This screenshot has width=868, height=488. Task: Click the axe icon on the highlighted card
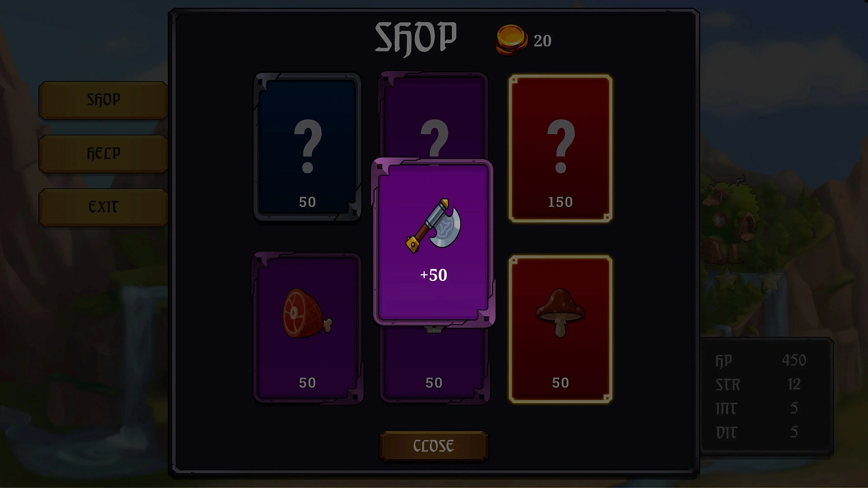coord(434,225)
